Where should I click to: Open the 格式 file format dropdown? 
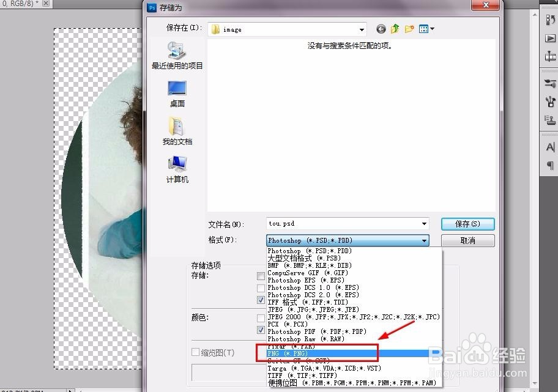425,240
